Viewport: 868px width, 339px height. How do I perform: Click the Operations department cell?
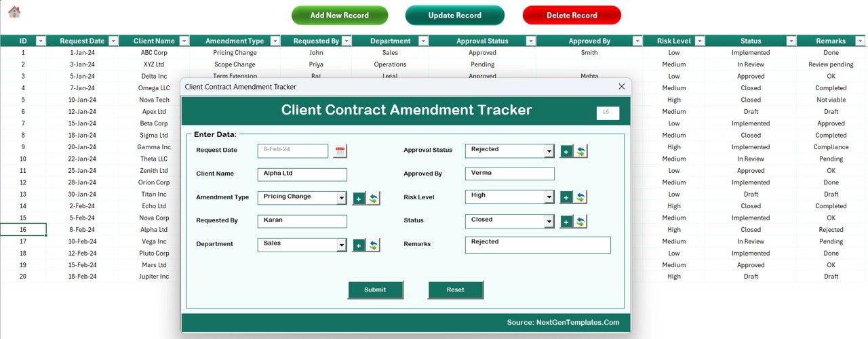point(390,64)
